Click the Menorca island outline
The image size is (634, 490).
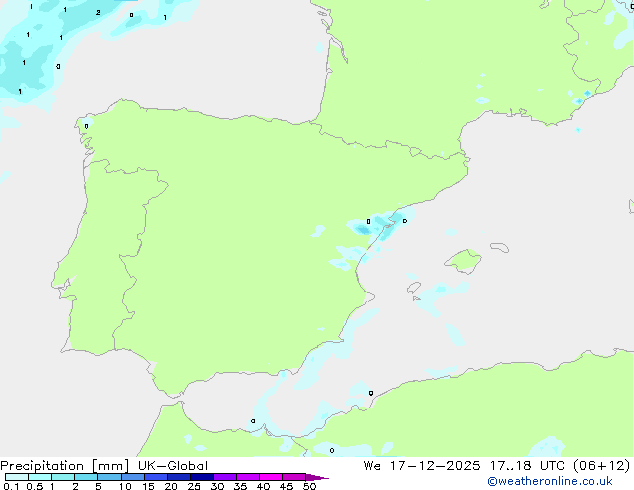[x=499, y=247]
